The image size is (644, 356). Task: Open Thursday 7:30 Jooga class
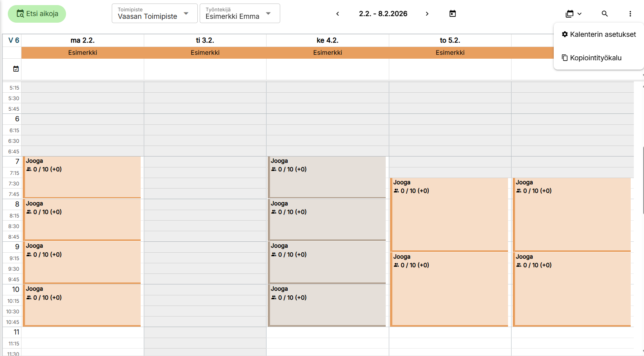449,214
